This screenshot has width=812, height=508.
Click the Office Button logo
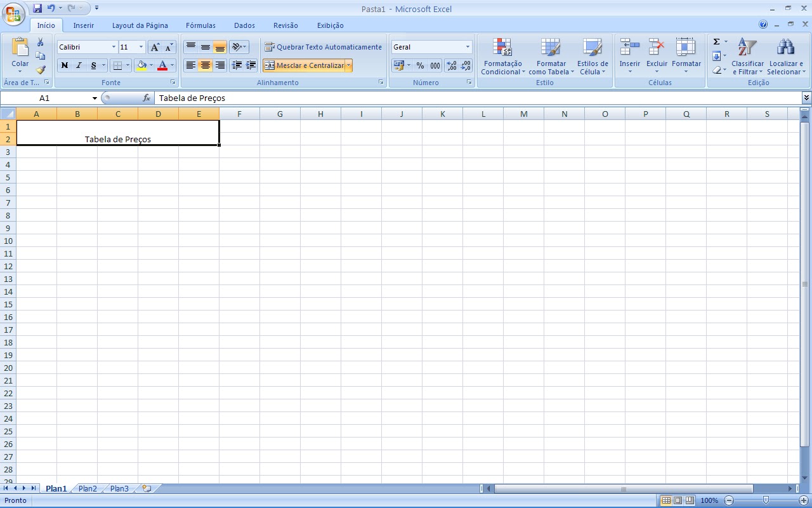(13, 13)
